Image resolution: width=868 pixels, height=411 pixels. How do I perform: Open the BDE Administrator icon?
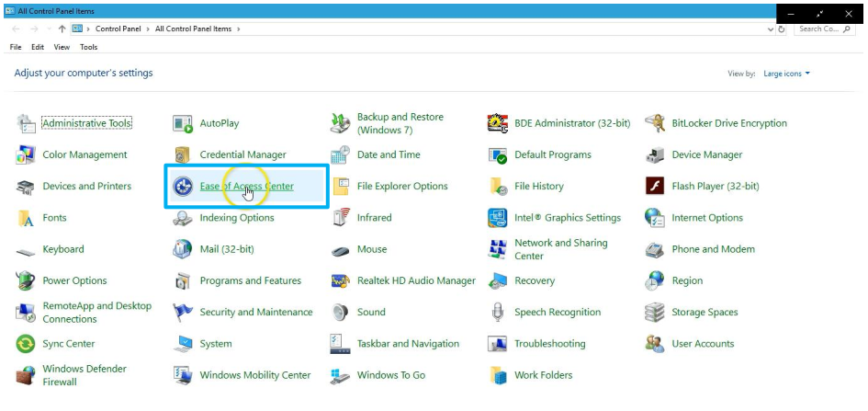[498, 123]
